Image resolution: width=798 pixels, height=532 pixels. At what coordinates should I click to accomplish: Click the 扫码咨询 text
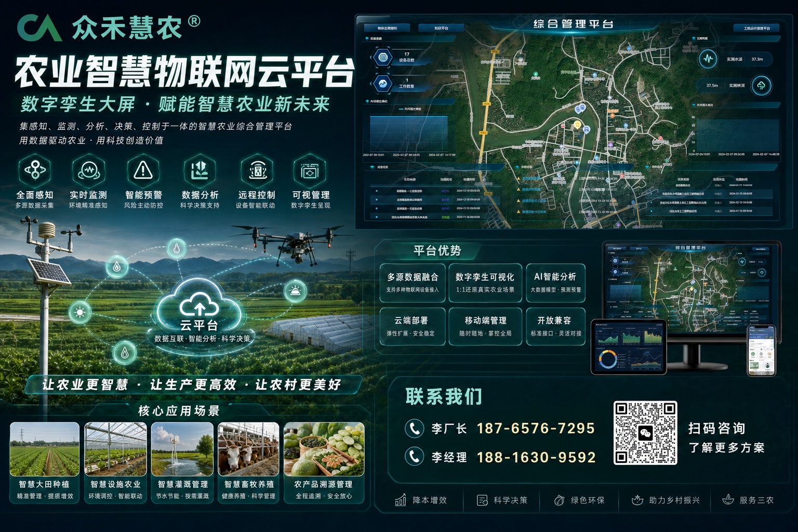pyautogui.click(x=717, y=429)
